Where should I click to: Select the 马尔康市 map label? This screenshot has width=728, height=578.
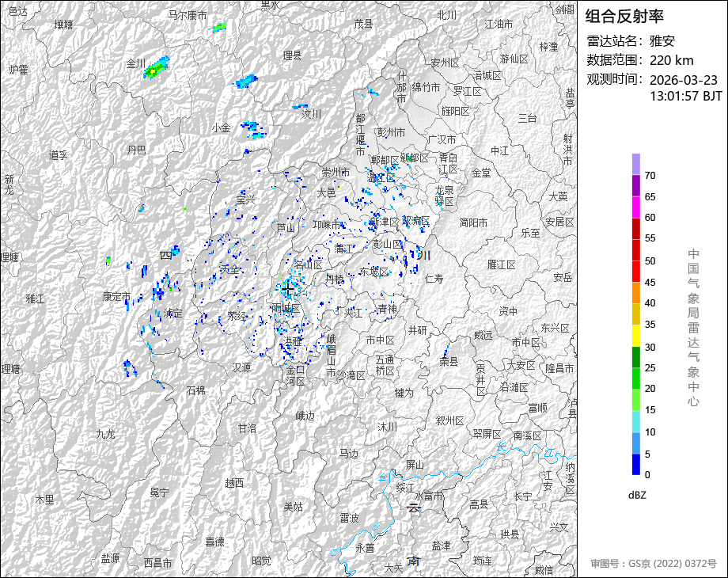coord(188,15)
